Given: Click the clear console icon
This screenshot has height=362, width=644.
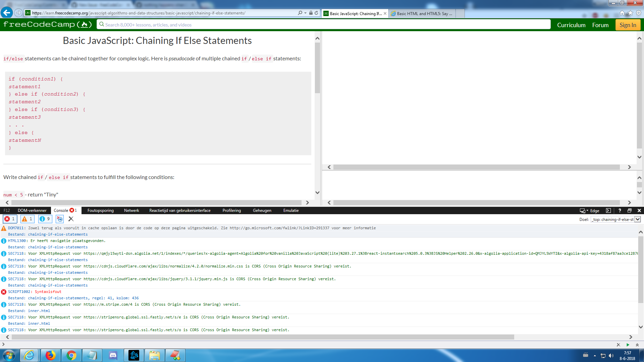Looking at the screenshot, I should pyautogui.click(x=71, y=219).
